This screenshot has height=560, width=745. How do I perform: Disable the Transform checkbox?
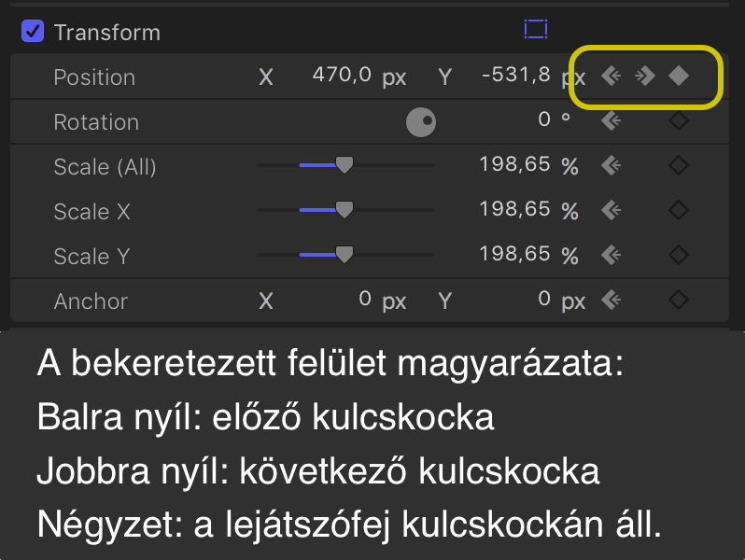click(x=33, y=32)
